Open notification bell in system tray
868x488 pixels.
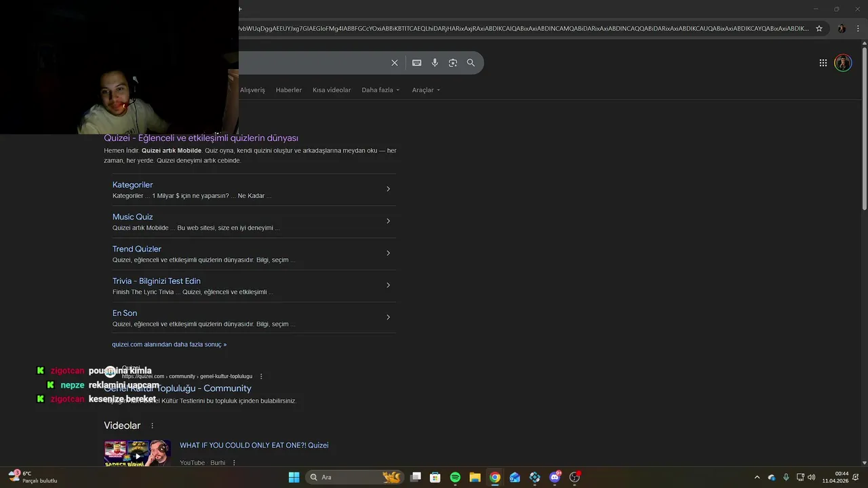click(x=855, y=477)
